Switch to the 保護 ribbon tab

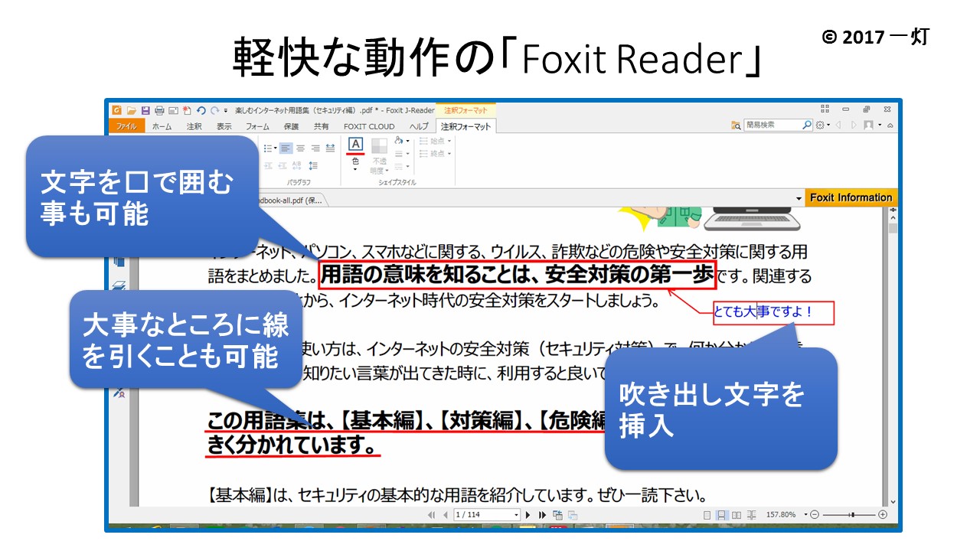[292, 126]
